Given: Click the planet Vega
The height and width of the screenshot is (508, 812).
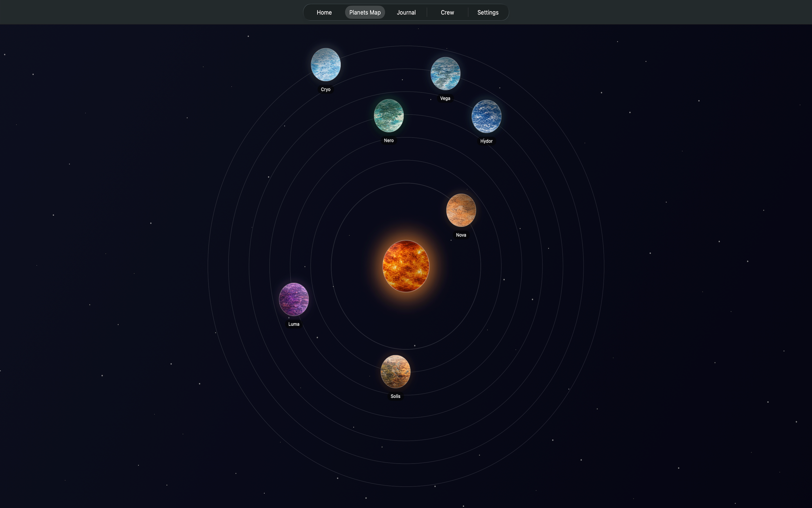Looking at the screenshot, I should point(445,74).
